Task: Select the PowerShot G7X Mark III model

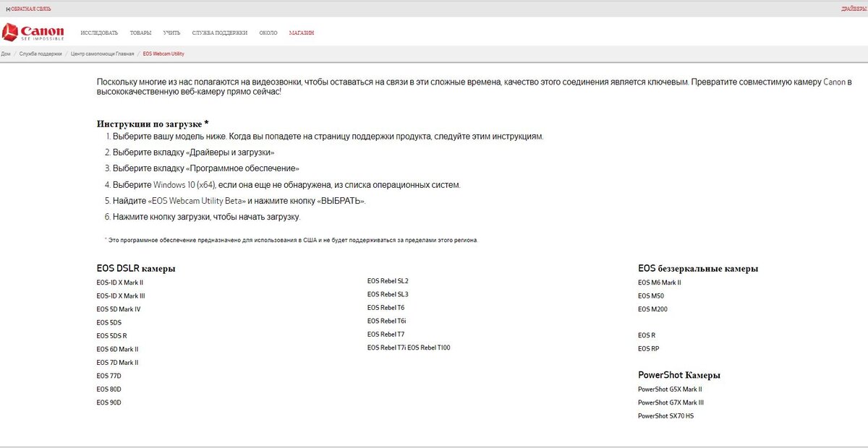Action: pos(671,402)
